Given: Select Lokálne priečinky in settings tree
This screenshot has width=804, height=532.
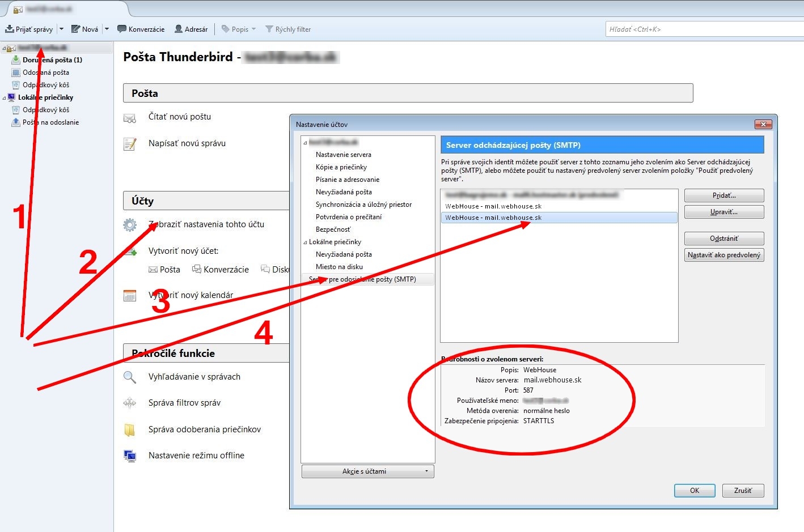Looking at the screenshot, I should tap(335, 241).
